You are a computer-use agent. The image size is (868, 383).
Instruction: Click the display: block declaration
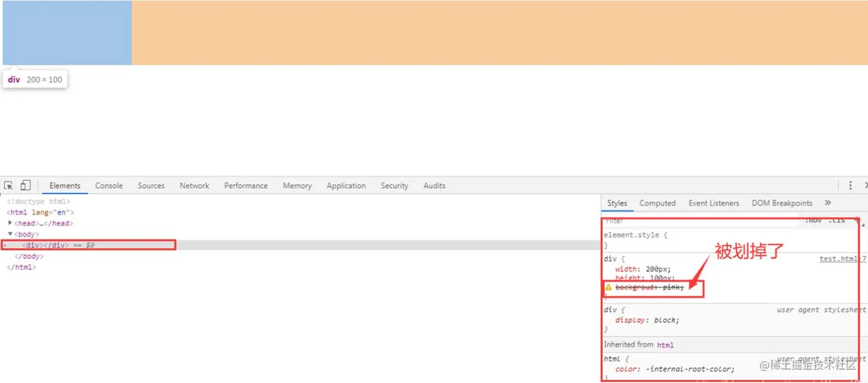(647, 320)
